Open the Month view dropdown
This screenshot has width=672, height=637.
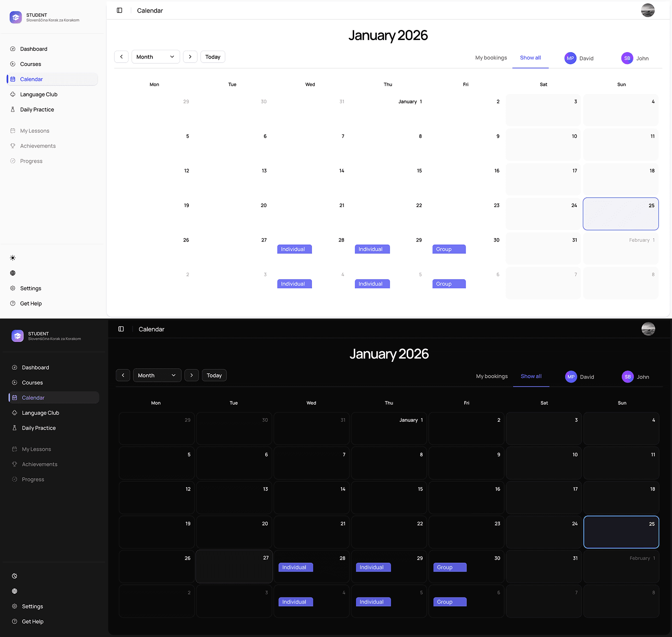tap(155, 56)
